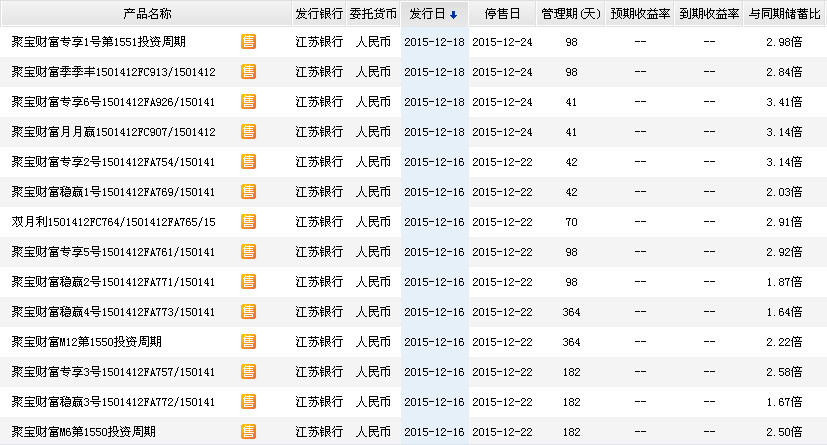The height and width of the screenshot is (445, 827).
Task: Click the 售 icon for 聚宝财富季季丰1501412FC913
Action: tap(248, 72)
